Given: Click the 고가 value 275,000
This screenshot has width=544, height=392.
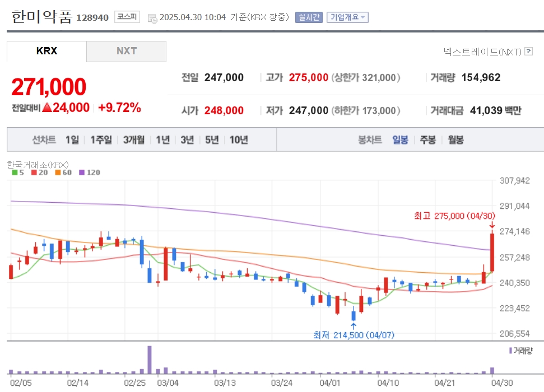Looking at the screenshot, I should coord(309,77).
